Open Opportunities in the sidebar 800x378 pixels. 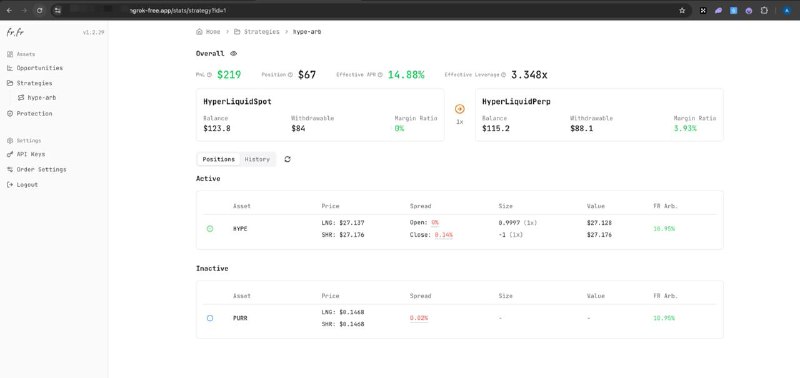pos(39,68)
